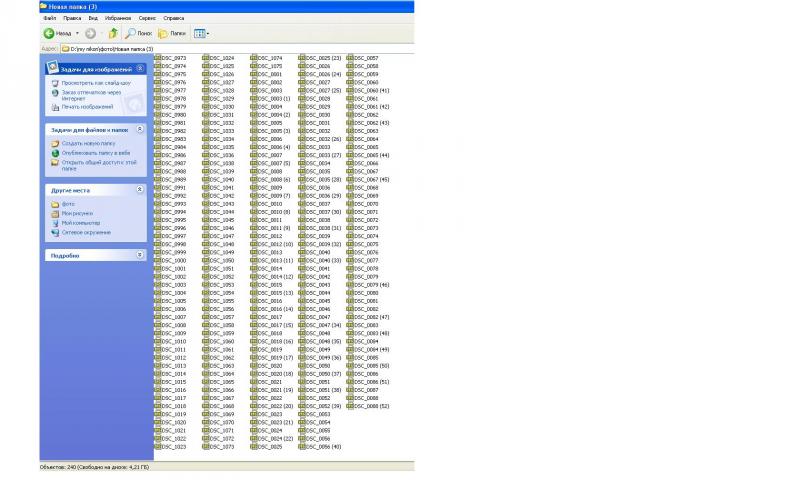This screenshot has height=500, width=800.
Task: Select the image icon of DSC_1073
Action: (206, 446)
